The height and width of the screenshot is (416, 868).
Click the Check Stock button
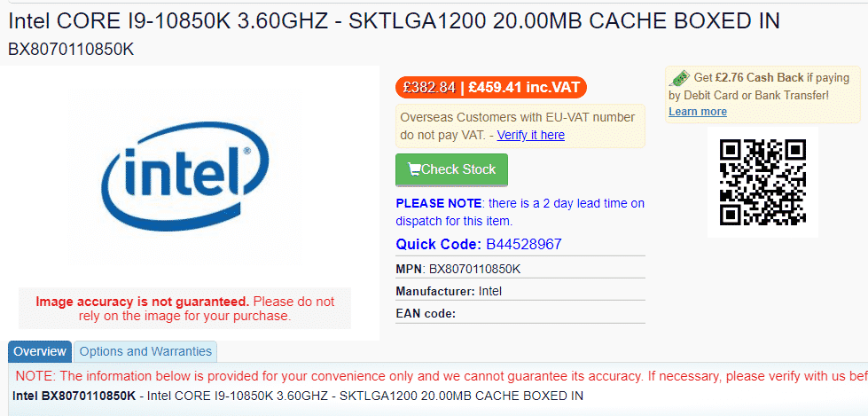point(451,169)
